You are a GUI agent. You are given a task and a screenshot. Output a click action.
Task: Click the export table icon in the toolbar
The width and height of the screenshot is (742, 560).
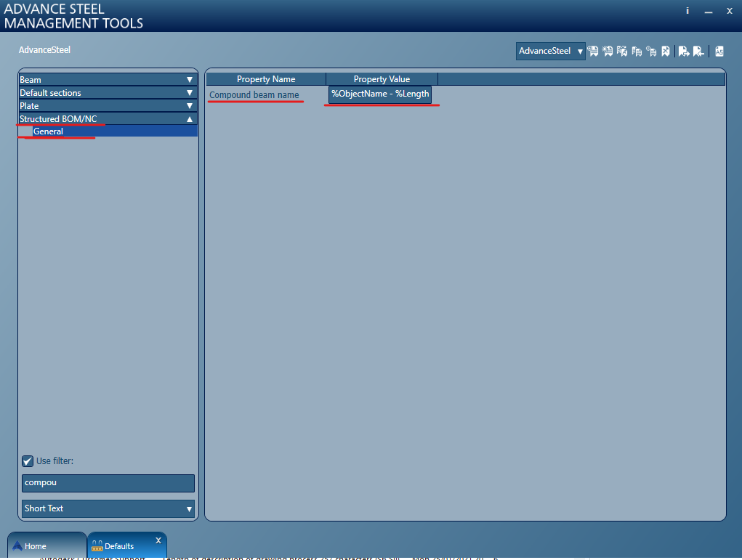click(x=684, y=51)
